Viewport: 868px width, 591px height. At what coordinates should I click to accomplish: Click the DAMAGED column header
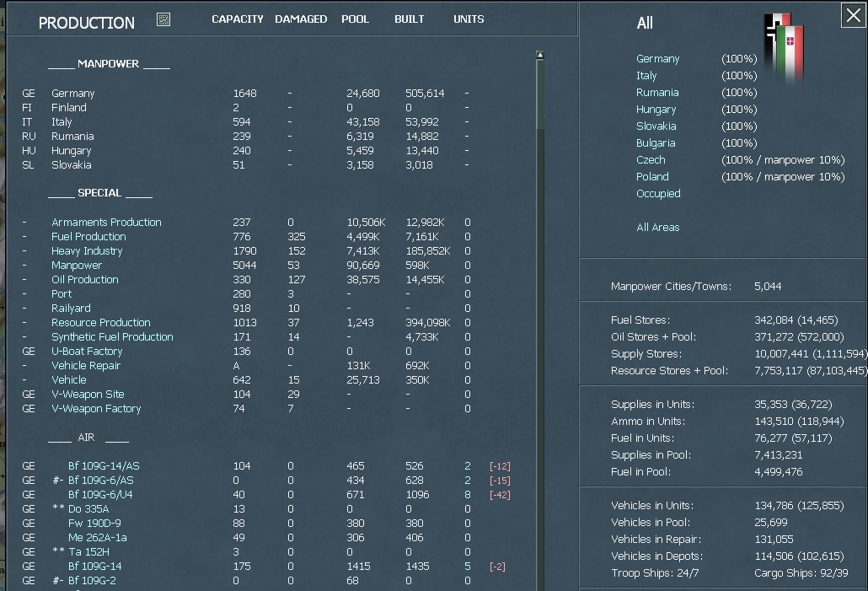[x=301, y=19]
